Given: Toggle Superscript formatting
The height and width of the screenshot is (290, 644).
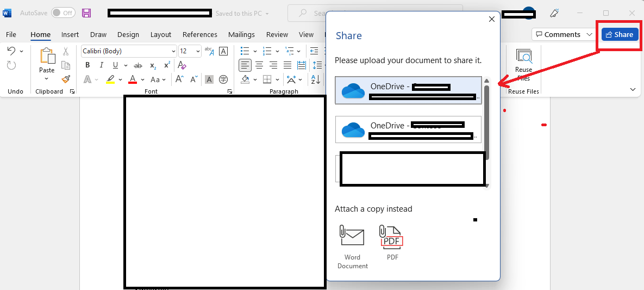Looking at the screenshot, I should tap(167, 65).
